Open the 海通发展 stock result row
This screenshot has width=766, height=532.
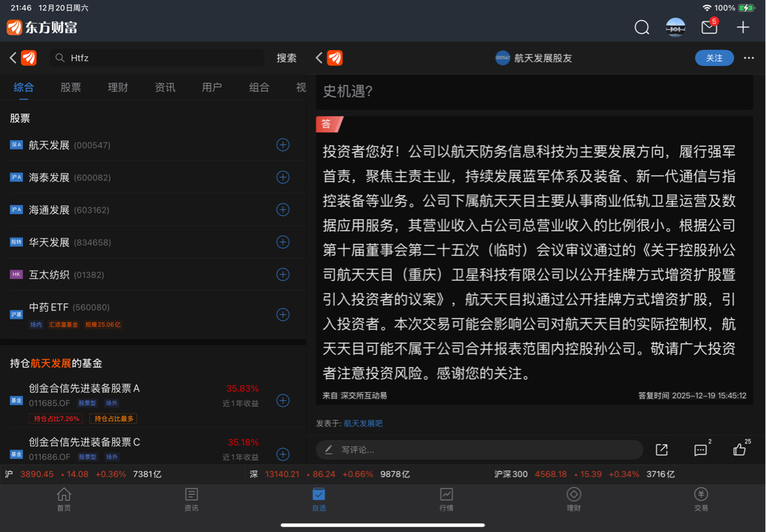(x=153, y=210)
